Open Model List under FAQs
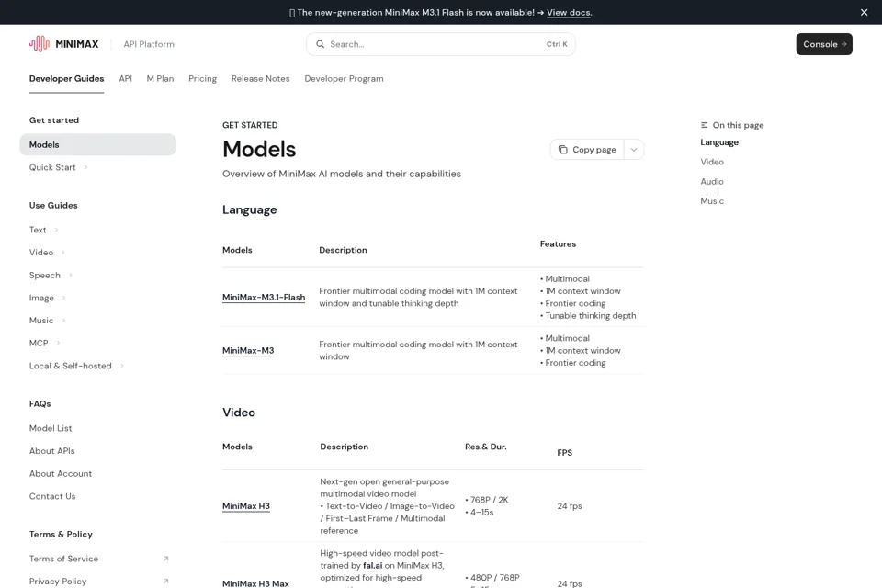This screenshot has width=882, height=588. (x=51, y=428)
